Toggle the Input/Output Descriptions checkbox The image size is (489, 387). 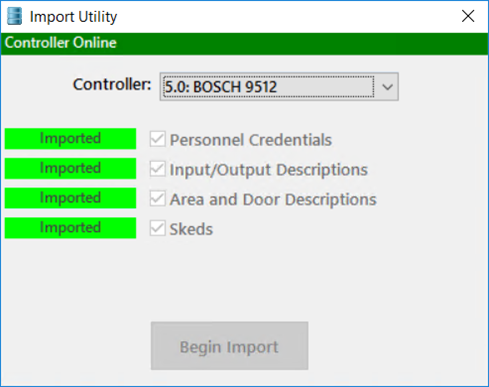tap(157, 169)
